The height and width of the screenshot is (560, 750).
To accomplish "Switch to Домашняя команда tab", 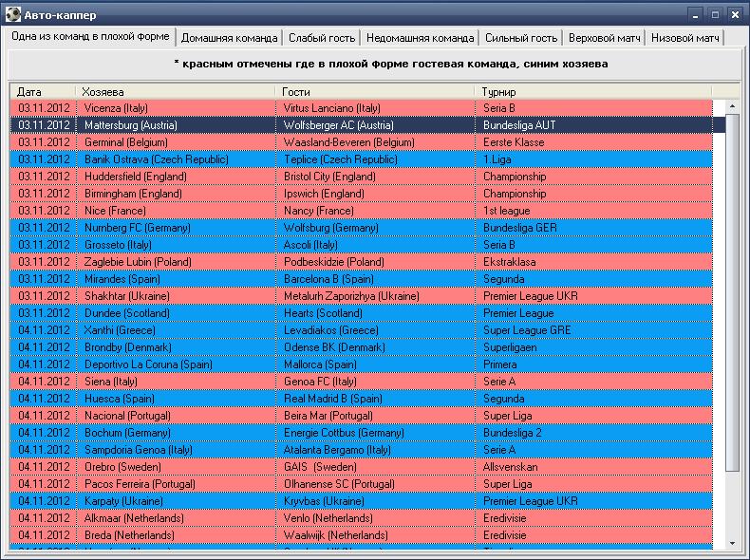I will click(229, 38).
